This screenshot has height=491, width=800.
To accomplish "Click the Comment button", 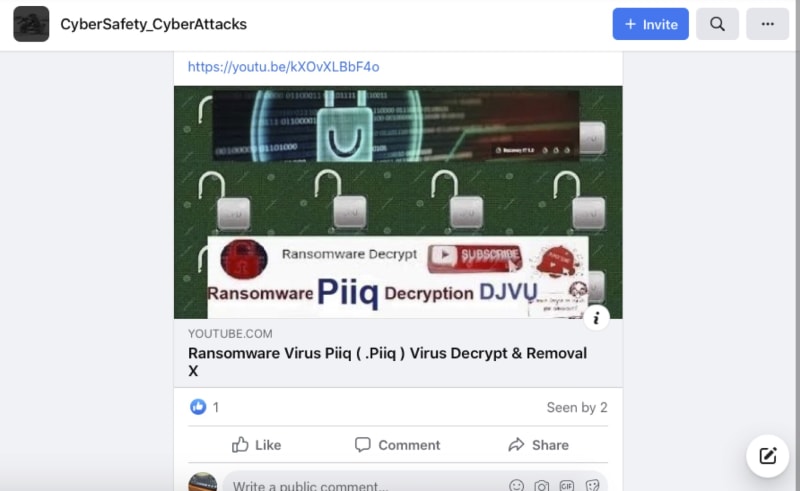I will coord(397,445).
